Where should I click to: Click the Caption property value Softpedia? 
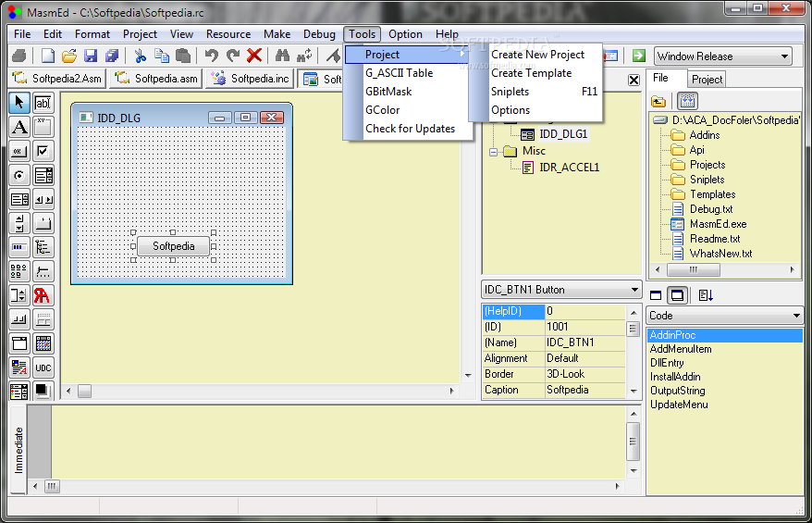(585, 390)
